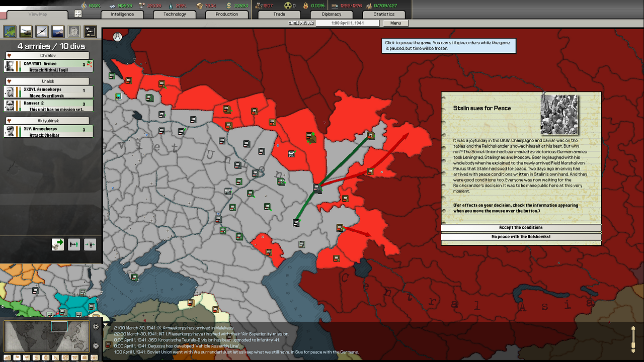Select the XXXVI. Armeekorps unit row
The height and width of the screenshot is (362, 644).
48,92
